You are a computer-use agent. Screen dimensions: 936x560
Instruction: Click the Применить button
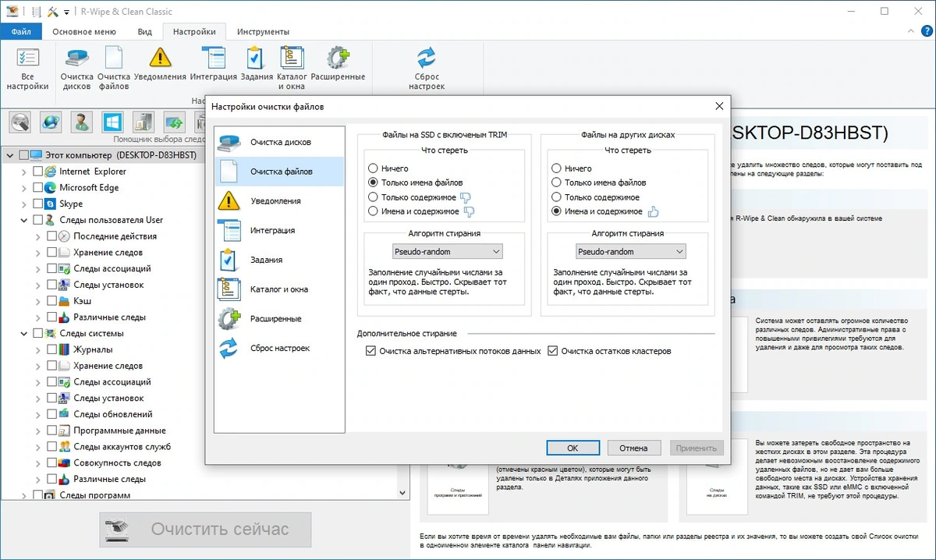(697, 448)
